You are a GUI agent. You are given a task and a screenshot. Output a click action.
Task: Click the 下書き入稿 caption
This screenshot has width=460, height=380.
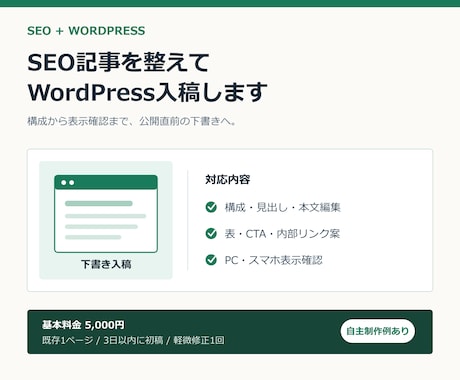[x=106, y=264]
